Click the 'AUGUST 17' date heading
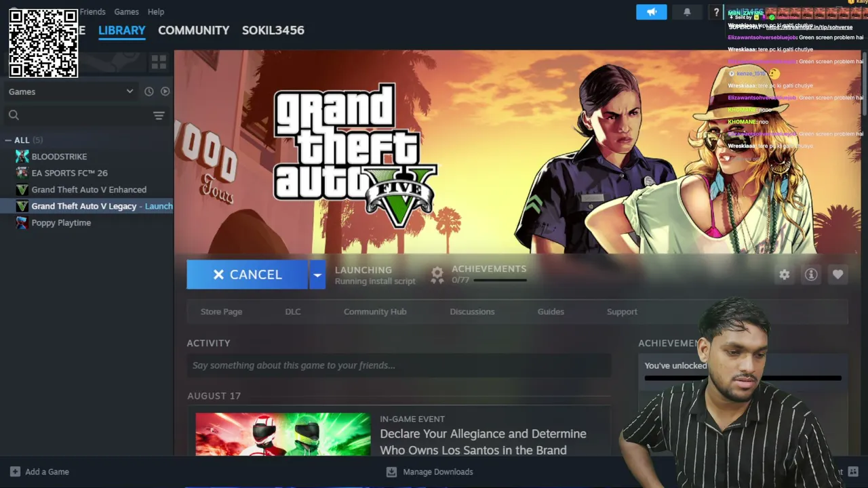The image size is (868, 488). (x=214, y=396)
